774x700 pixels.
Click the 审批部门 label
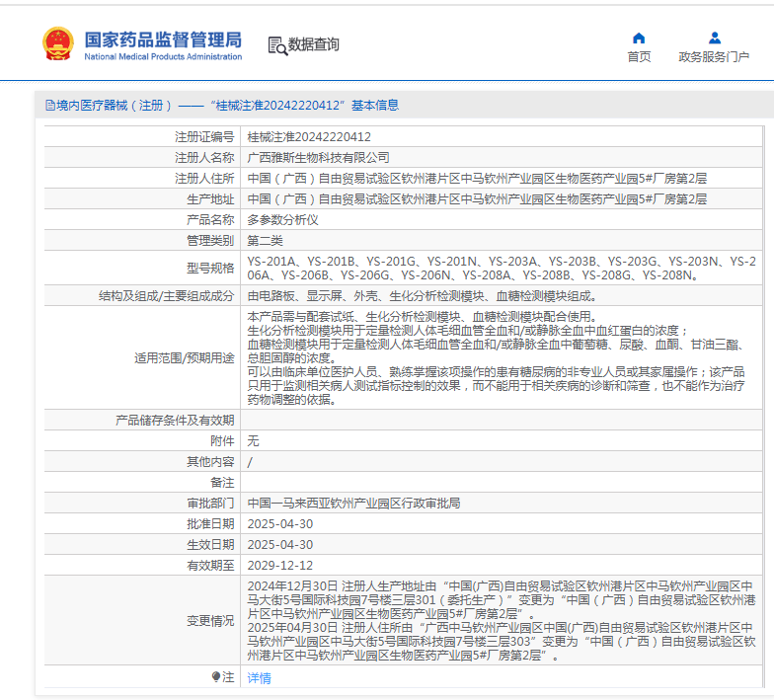click(210, 504)
